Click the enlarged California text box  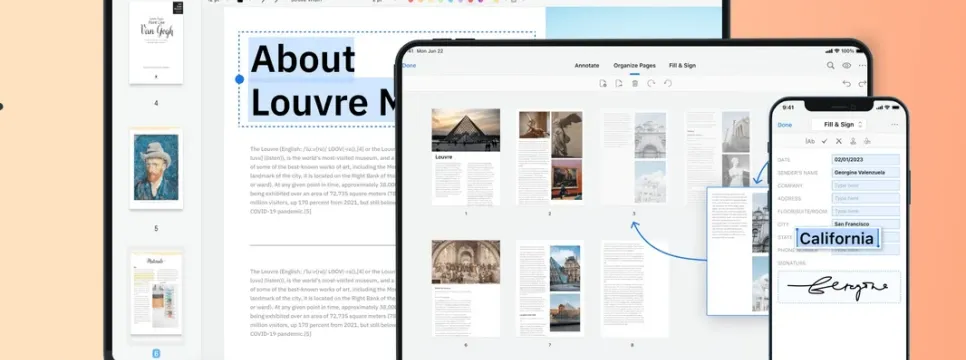[837, 239]
